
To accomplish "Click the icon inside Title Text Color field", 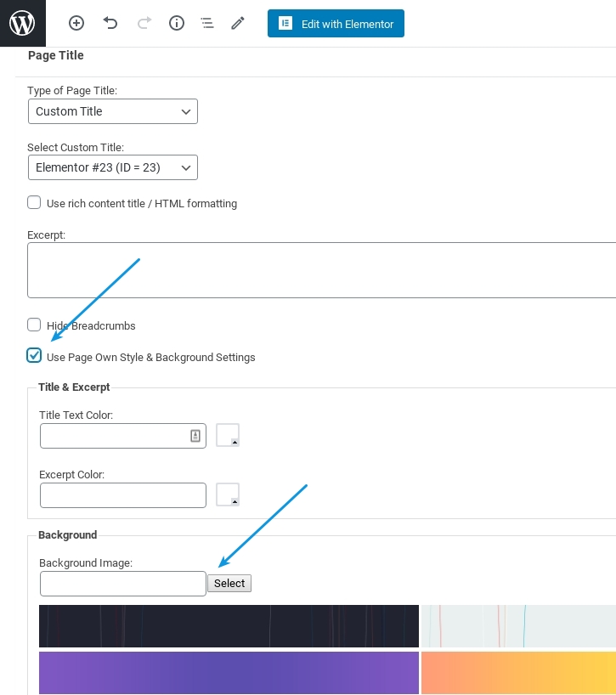I will point(195,436).
